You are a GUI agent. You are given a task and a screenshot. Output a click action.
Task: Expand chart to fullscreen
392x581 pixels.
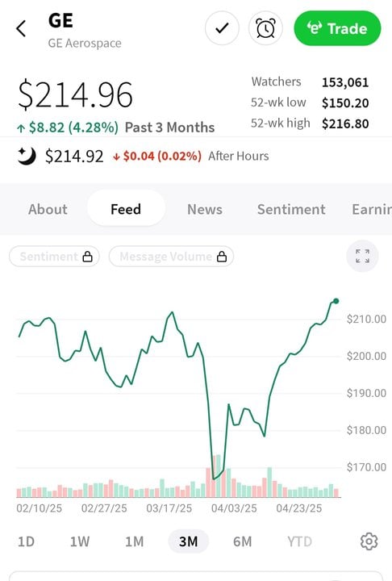tap(362, 256)
